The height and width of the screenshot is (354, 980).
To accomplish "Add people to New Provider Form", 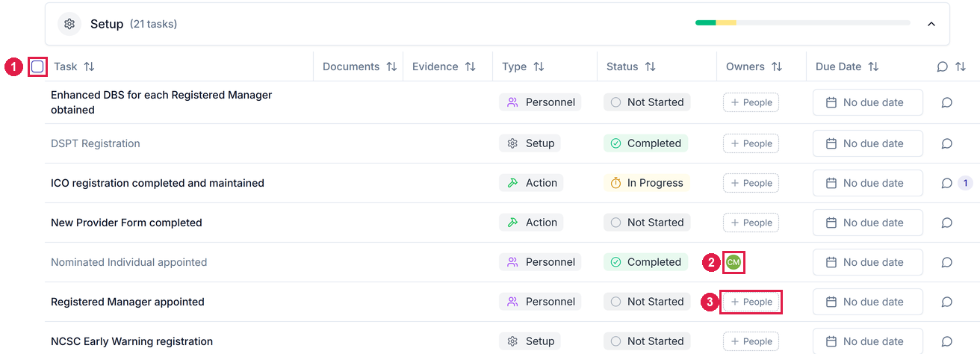I will pyautogui.click(x=751, y=223).
